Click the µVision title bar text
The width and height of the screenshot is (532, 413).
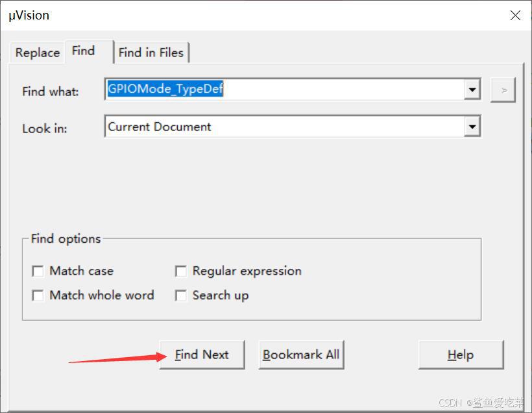tap(29, 16)
